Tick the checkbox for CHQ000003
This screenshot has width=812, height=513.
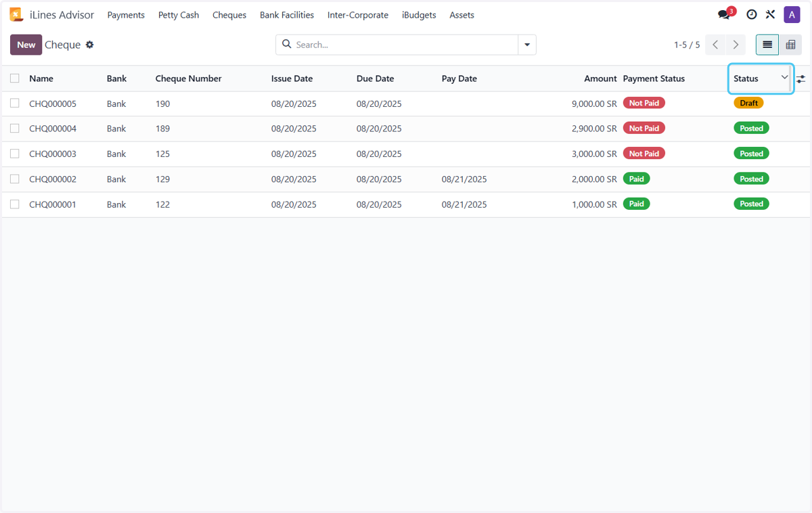pos(15,154)
